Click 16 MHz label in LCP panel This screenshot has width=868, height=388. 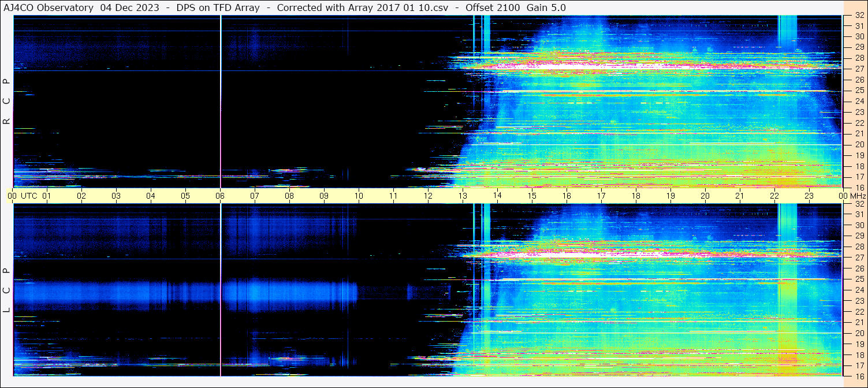point(859,376)
